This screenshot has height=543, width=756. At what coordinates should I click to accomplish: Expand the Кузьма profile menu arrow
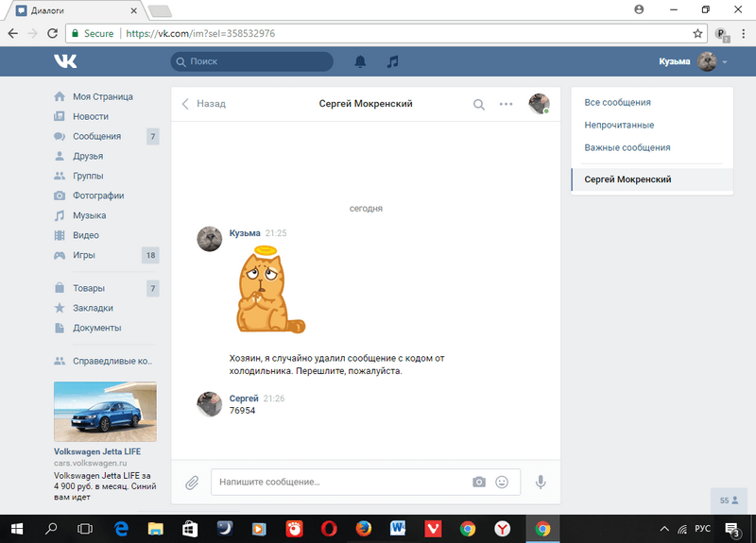click(x=725, y=62)
